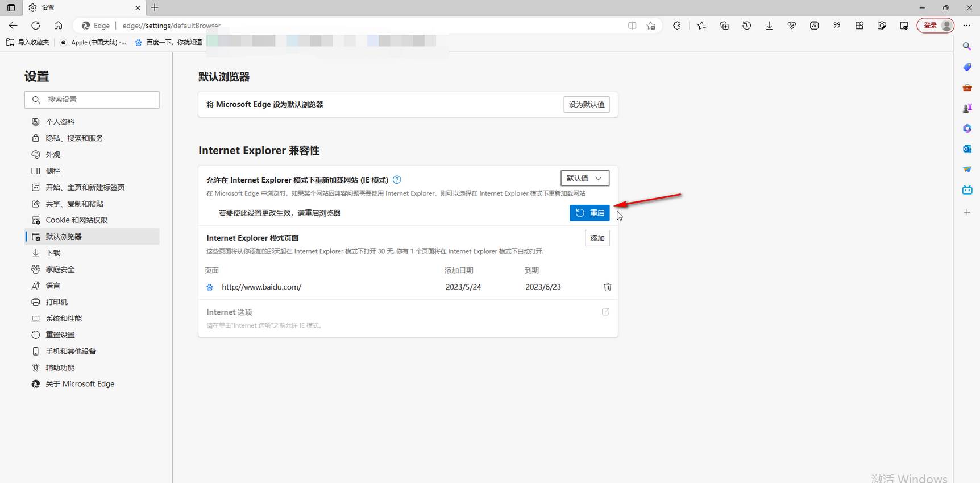This screenshot has height=483, width=980.
Task: Click 添加 to add an IE mode page
Action: coord(597,238)
